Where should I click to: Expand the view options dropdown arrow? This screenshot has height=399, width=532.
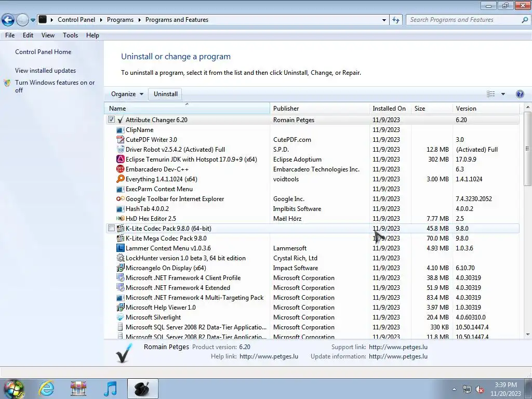coord(503,94)
